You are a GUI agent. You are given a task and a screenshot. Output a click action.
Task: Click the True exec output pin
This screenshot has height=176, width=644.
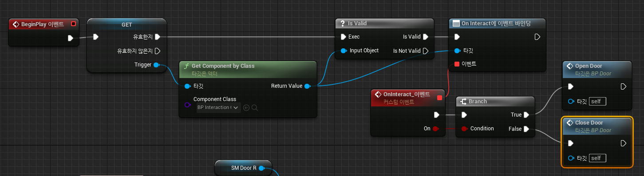(x=526, y=115)
